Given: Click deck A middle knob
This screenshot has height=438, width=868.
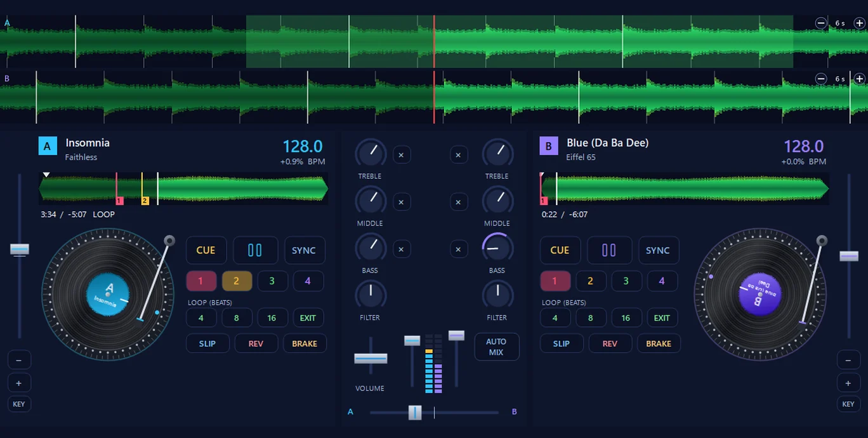Looking at the screenshot, I should pyautogui.click(x=371, y=201).
